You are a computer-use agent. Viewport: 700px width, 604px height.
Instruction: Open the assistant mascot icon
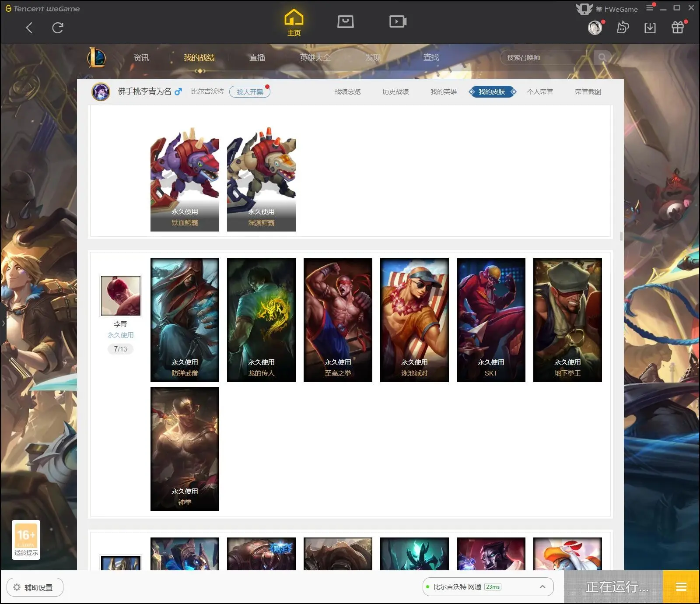point(623,28)
